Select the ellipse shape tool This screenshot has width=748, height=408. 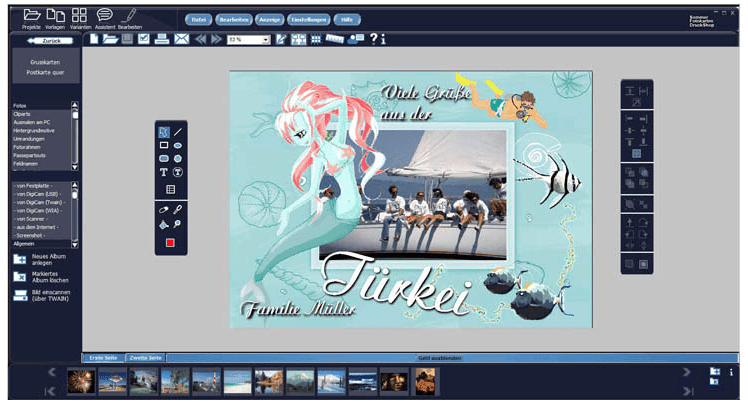[x=178, y=145]
